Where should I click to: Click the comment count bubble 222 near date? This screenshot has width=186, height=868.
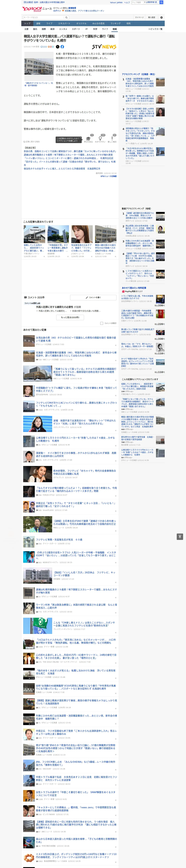44,47
